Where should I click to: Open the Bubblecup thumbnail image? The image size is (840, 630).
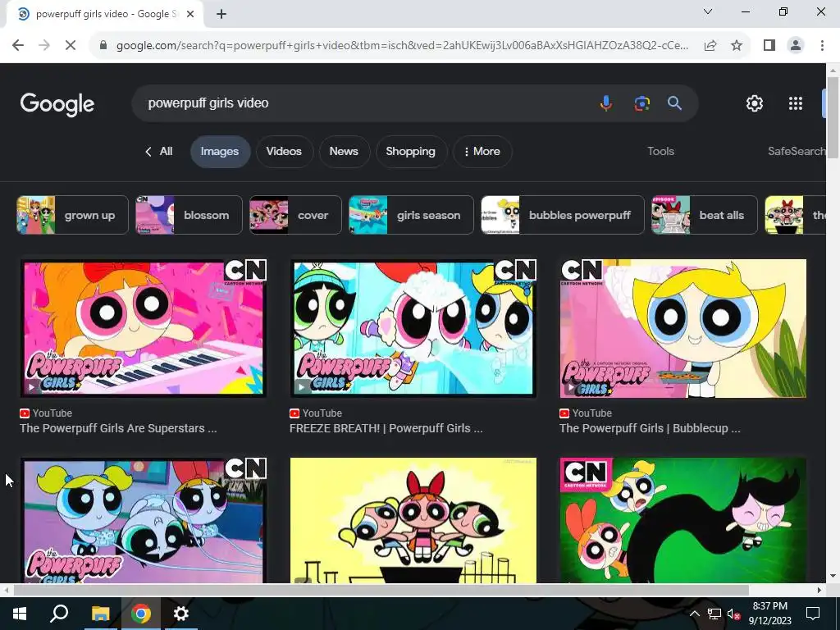(x=683, y=328)
